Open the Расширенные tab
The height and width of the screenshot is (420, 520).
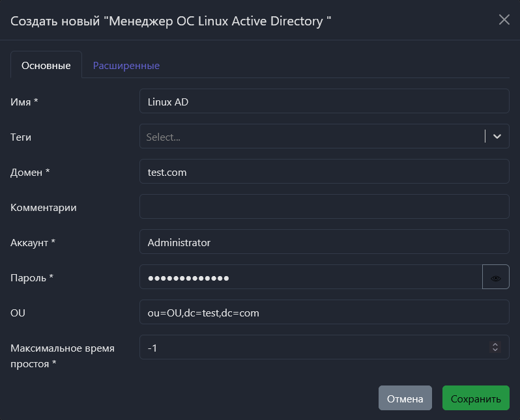[126, 66]
